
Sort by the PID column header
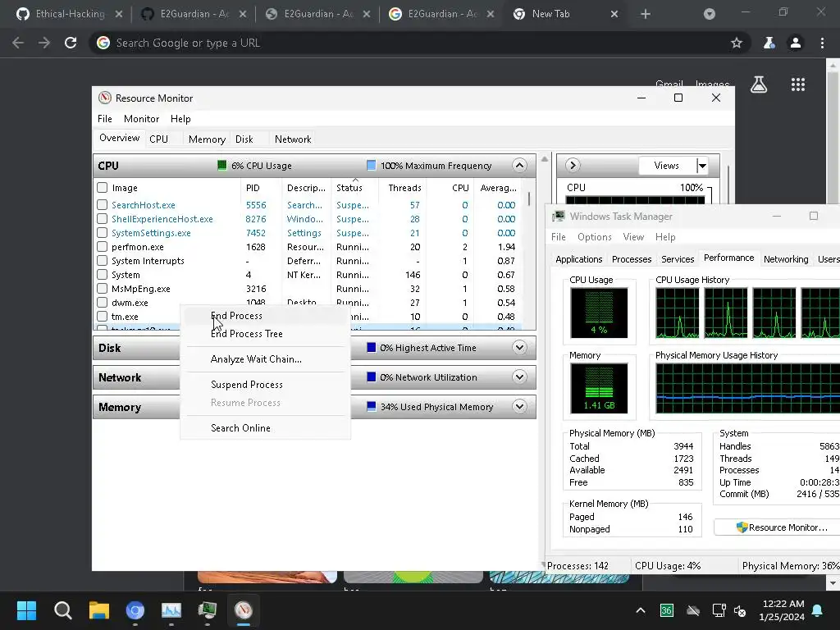point(262,188)
